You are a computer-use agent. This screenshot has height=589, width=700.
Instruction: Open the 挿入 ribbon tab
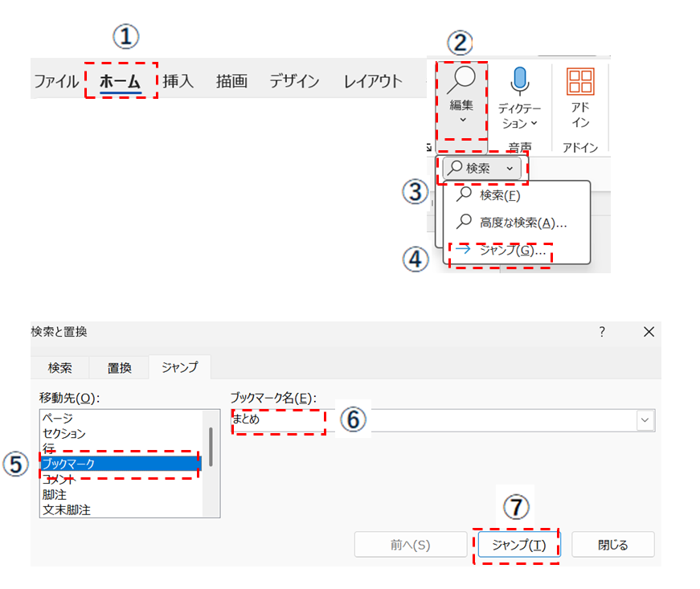click(x=178, y=81)
